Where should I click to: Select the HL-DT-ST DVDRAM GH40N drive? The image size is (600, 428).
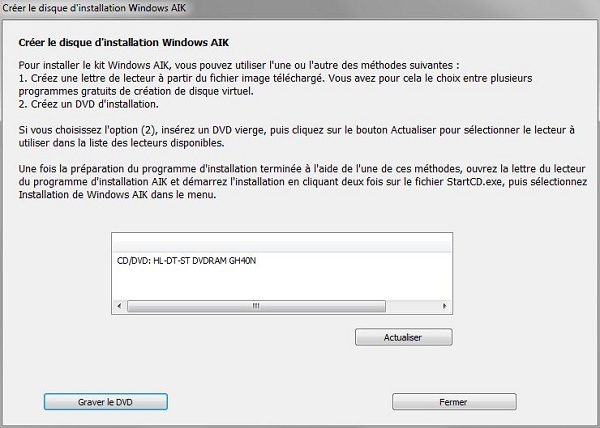282,261
